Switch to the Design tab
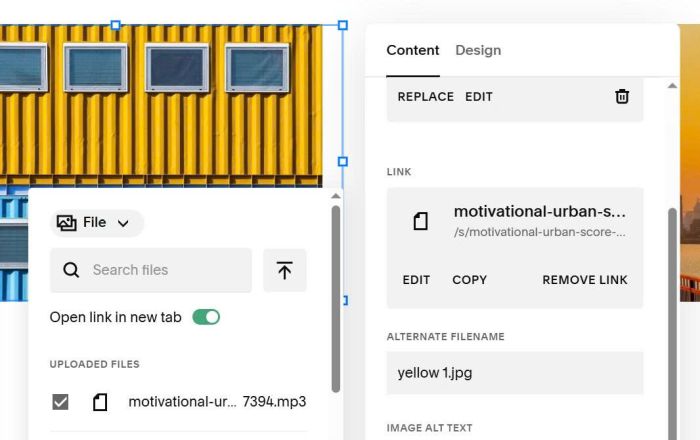The image size is (700, 440). [478, 50]
